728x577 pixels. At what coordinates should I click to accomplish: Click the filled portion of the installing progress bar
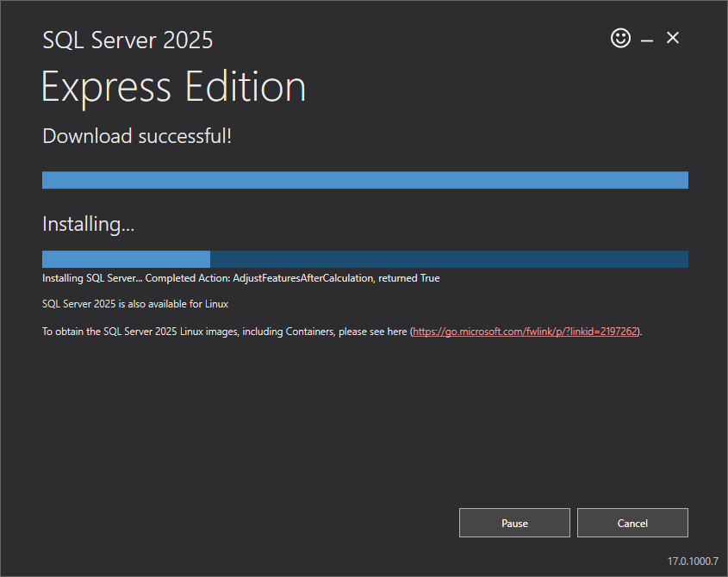(x=126, y=259)
